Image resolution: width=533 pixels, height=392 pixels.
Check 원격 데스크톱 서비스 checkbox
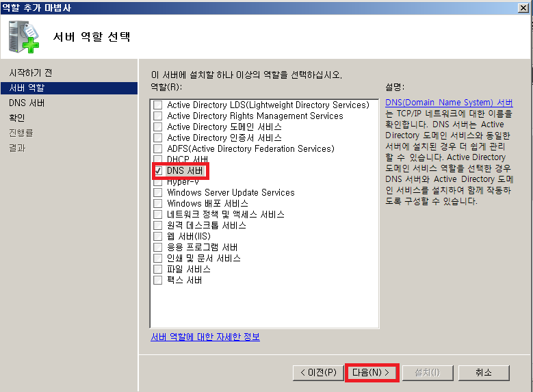[158, 225]
